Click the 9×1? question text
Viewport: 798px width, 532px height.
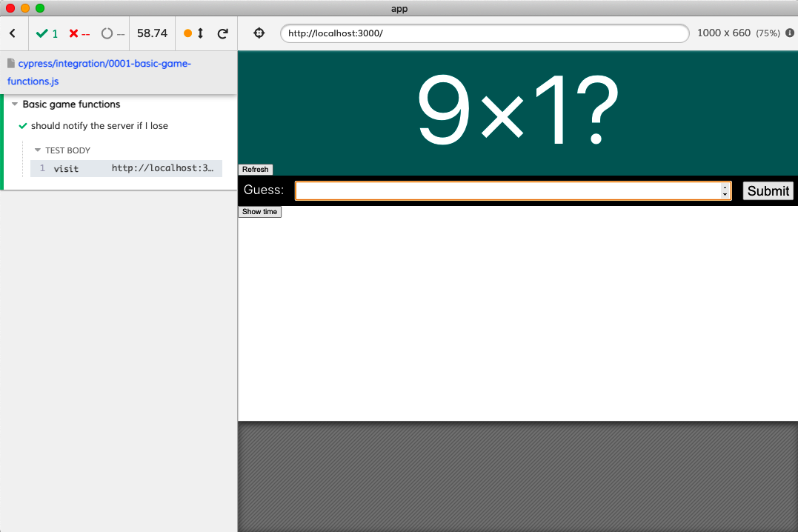click(x=518, y=110)
